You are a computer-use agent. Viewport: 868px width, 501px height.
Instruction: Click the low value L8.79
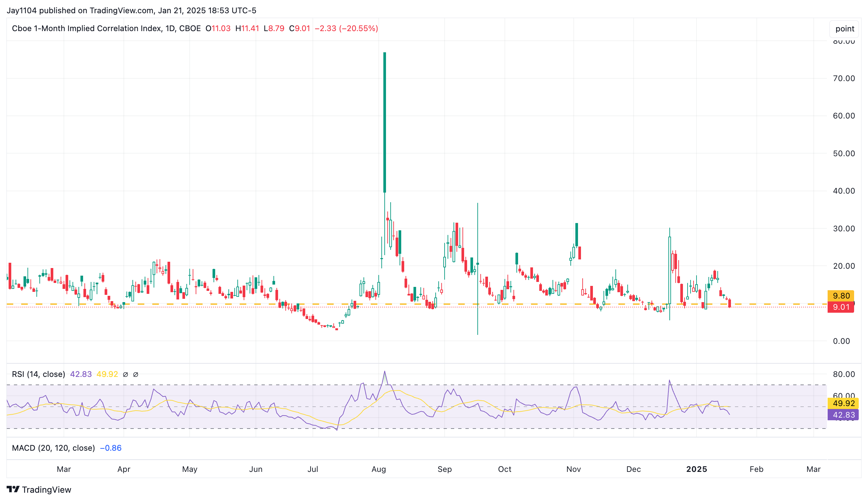click(274, 28)
